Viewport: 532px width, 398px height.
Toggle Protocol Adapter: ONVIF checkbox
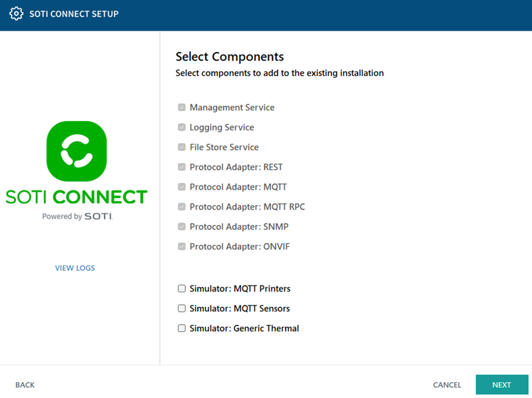pos(182,247)
